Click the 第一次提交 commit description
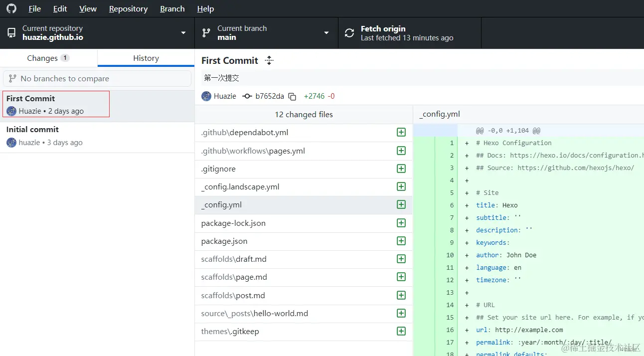This screenshot has width=644, height=356. click(221, 78)
